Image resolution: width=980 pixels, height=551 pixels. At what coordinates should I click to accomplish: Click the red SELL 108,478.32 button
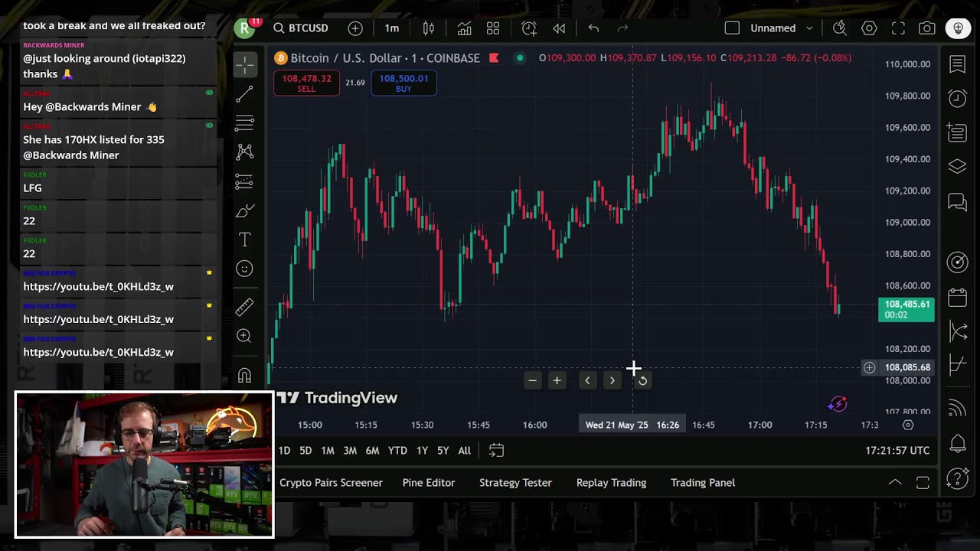click(306, 83)
